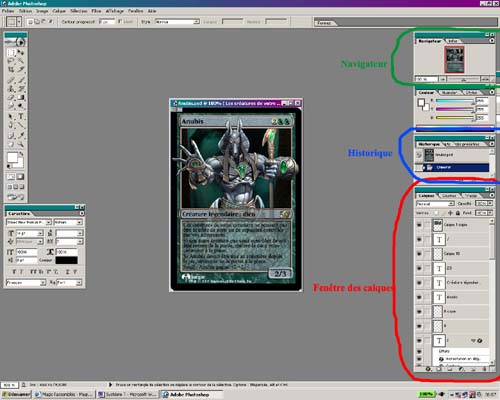Open the Magic l'assemblée taskbar window
This screenshot has width=500, height=400.
click(64, 395)
